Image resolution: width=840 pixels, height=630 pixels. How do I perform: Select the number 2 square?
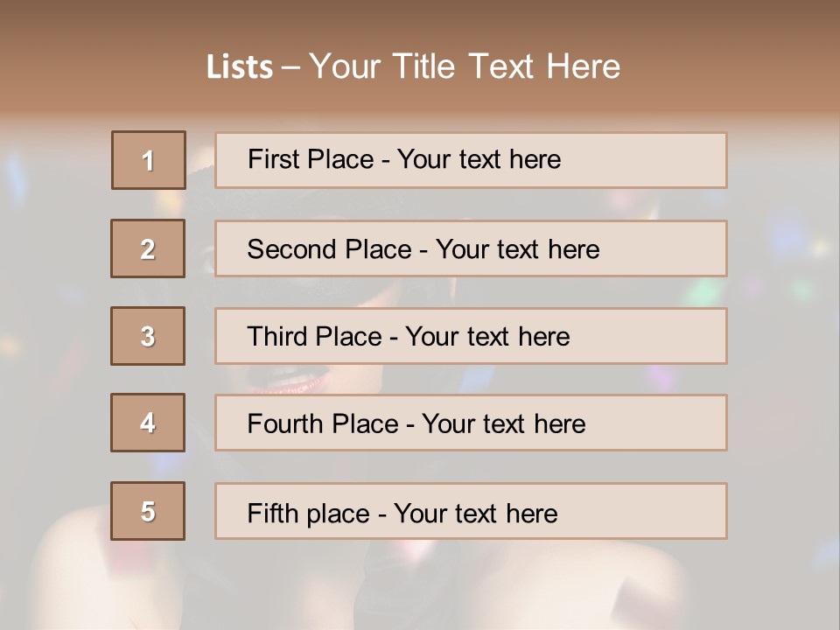[x=148, y=248]
